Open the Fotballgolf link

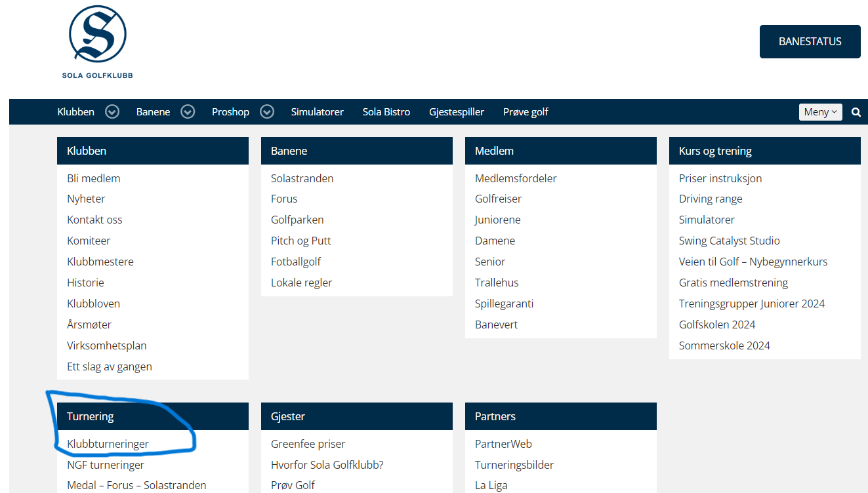tap(296, 262)
